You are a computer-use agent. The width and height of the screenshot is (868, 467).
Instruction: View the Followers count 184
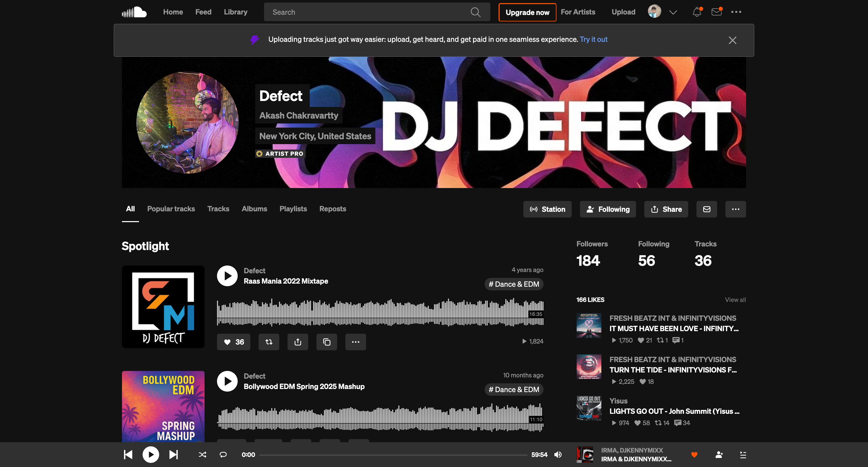click(x=588, y=261)
